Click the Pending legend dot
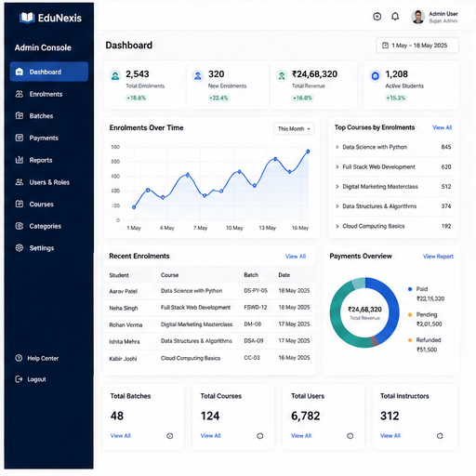Viewport: 476px width, 476px height. coord(410,314)
